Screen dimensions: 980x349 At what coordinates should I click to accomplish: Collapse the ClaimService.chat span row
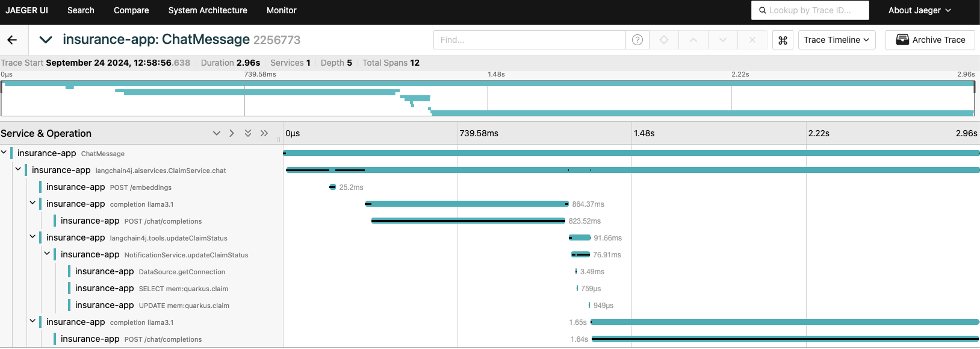click(x=19, y=170)
